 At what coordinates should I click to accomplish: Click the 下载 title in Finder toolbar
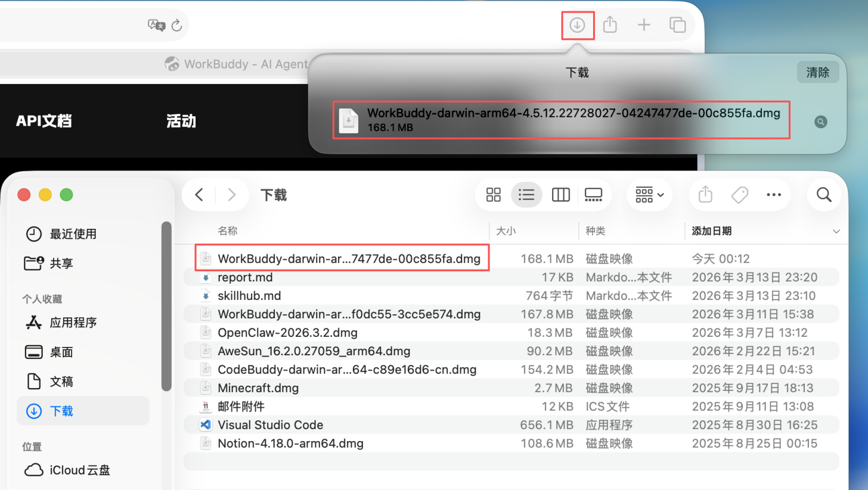274,195
